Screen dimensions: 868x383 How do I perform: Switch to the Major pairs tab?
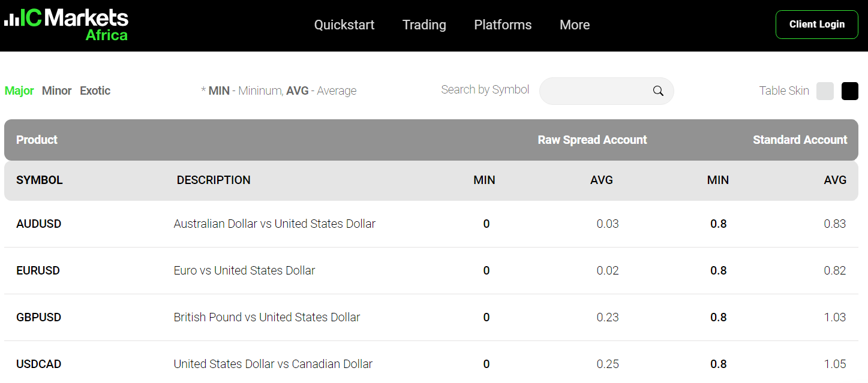point(19,91)
